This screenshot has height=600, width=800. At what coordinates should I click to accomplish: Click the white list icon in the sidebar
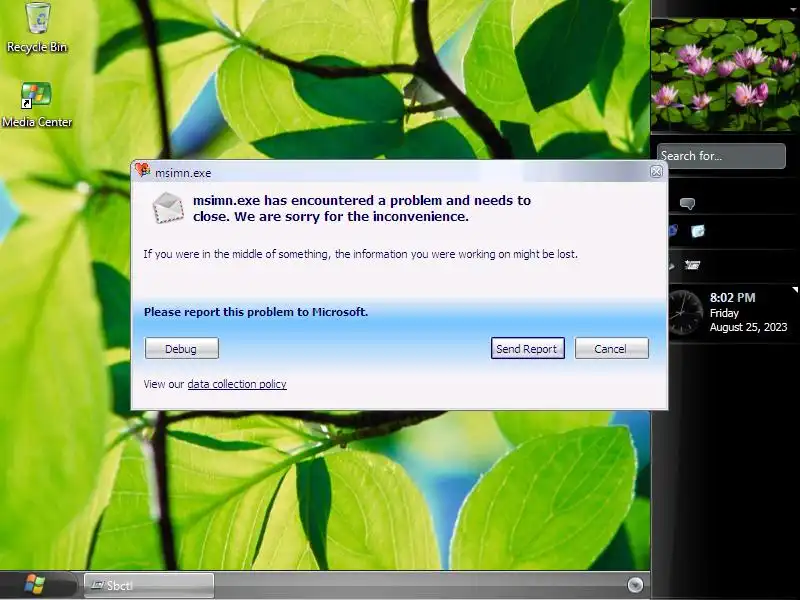[692, 265]
